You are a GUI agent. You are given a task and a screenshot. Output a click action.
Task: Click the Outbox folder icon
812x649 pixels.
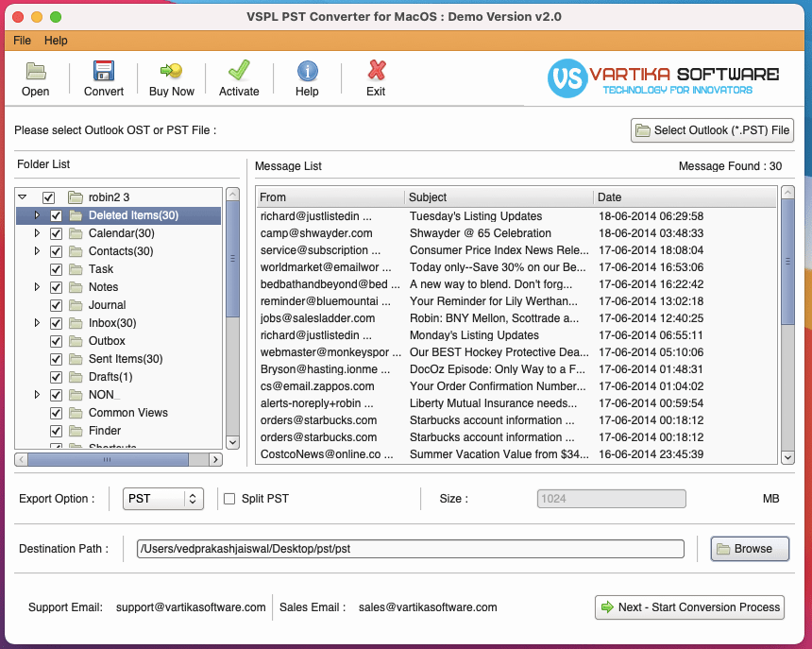[x=76, y=341]
